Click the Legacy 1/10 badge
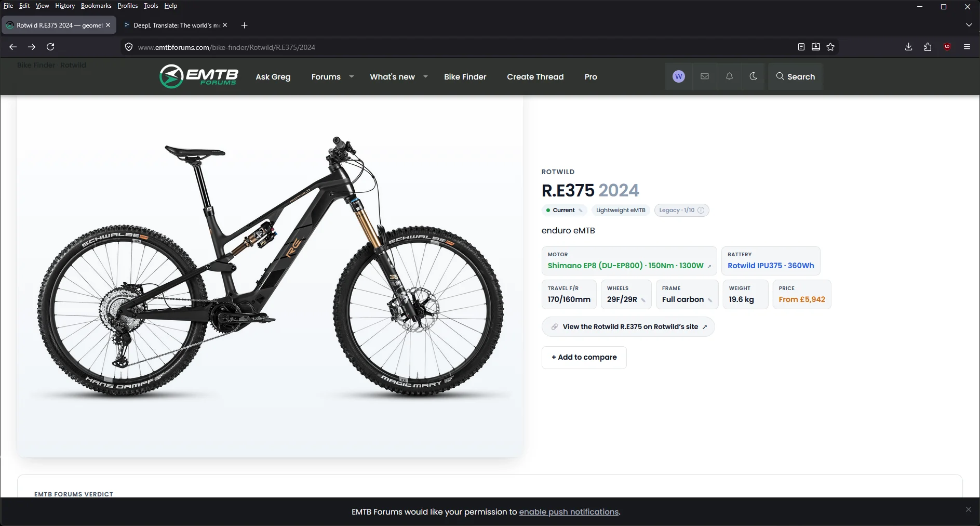980x526 pixels. coord(681,210)
